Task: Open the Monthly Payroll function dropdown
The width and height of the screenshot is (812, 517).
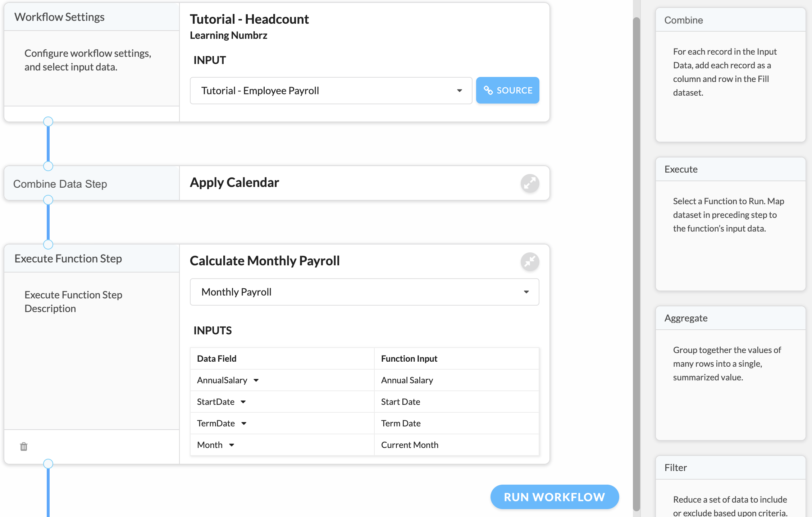Action: click(x=364, y=292)
